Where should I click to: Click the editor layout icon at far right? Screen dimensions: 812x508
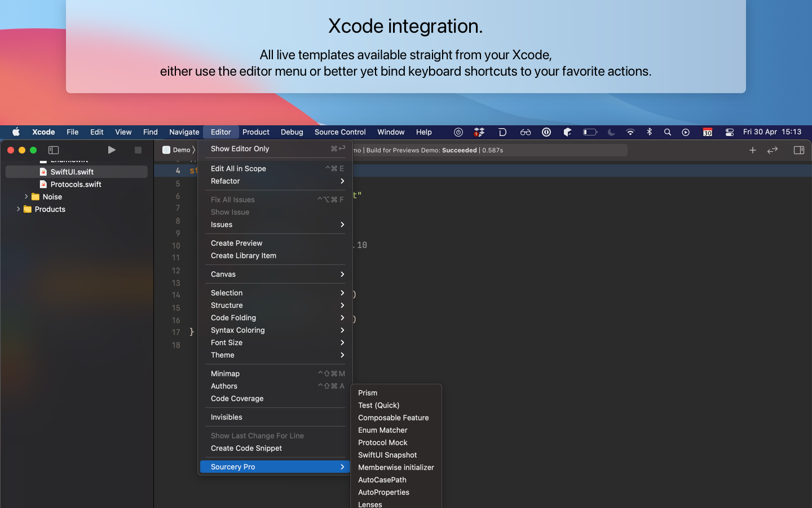tap(798, 150)
